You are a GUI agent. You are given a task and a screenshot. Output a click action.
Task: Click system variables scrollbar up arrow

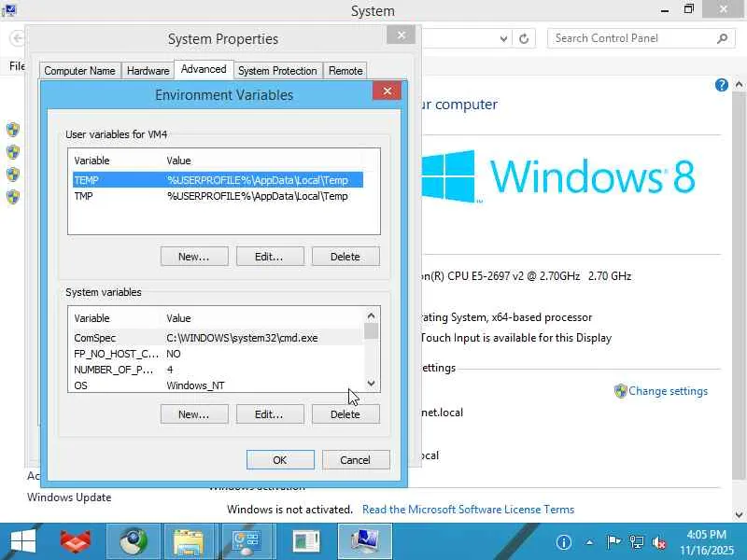pos(371,315)
